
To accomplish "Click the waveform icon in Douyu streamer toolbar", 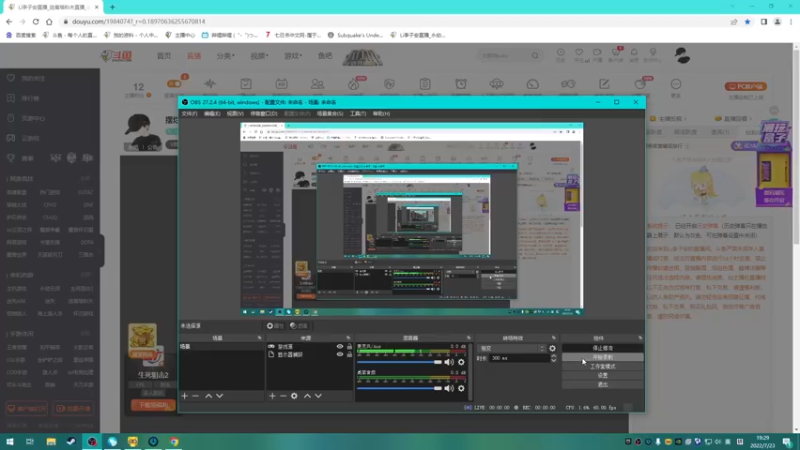I will pos(210,84).
